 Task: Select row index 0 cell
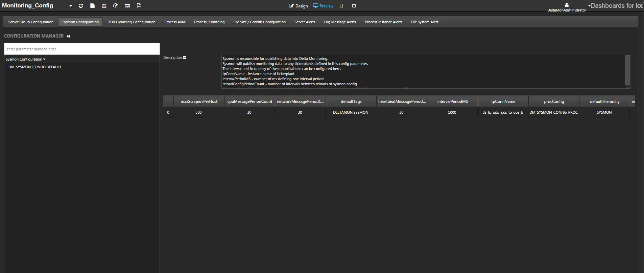click(168, 112)
